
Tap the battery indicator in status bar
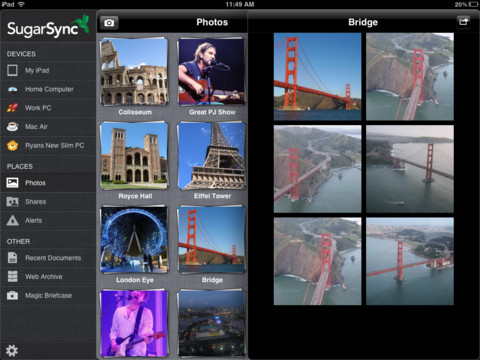(473, 4)
